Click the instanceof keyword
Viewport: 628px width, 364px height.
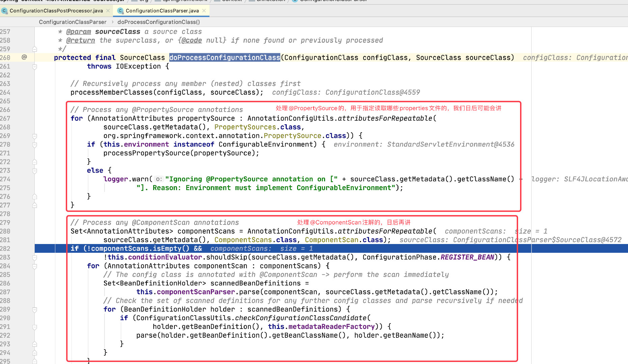[194, 145]
